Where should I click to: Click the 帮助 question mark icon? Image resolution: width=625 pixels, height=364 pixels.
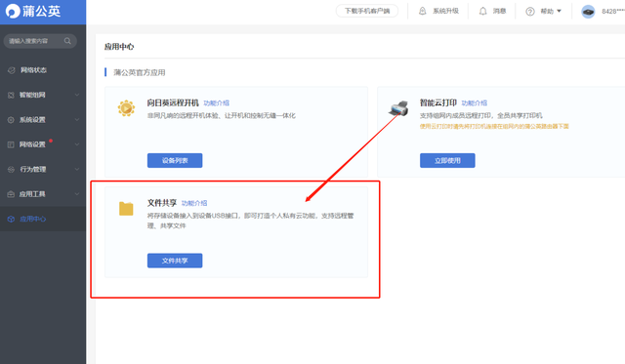click(529, 11)
